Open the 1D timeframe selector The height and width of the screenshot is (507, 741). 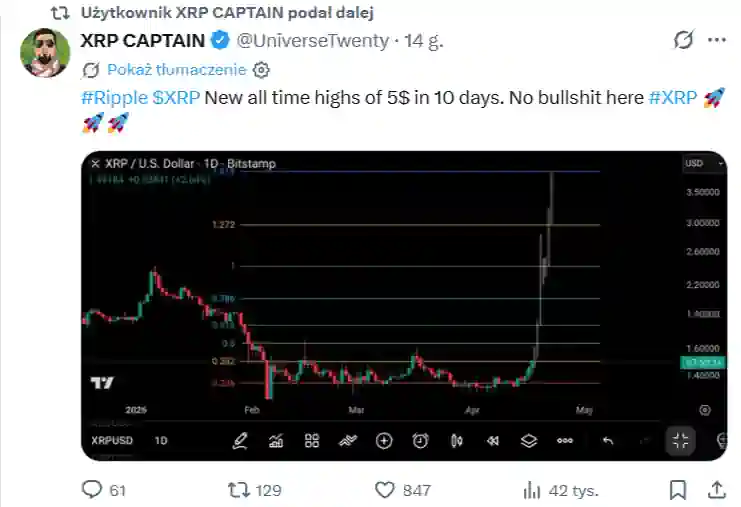161,440
